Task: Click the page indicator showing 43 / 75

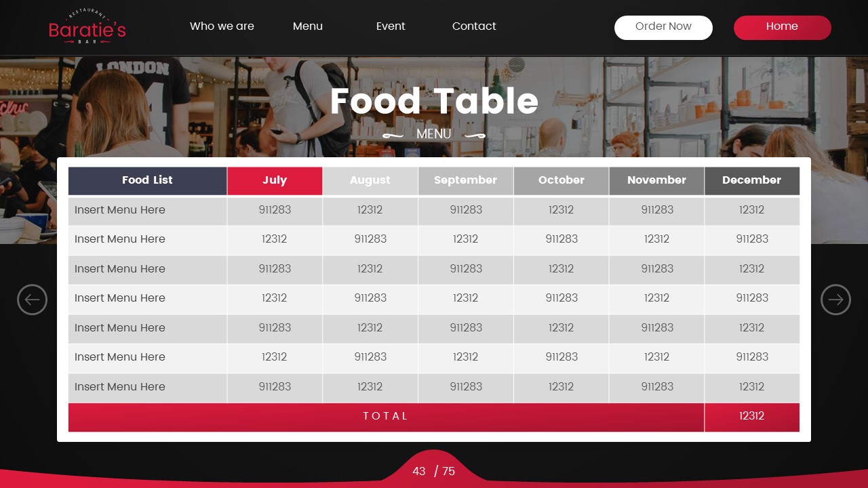Action: click(x=433, y=471)
